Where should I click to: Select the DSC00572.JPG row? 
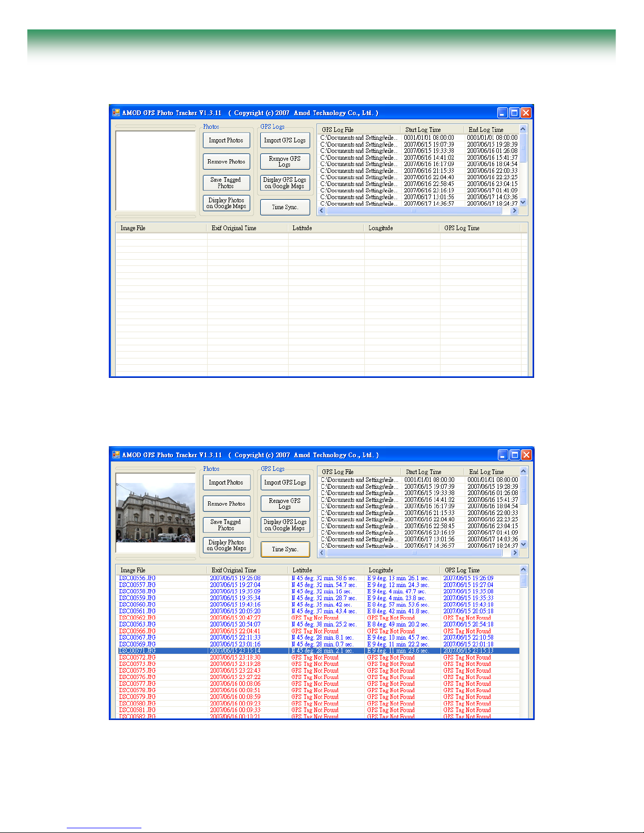pyautogui.click(x=318, y=657)
